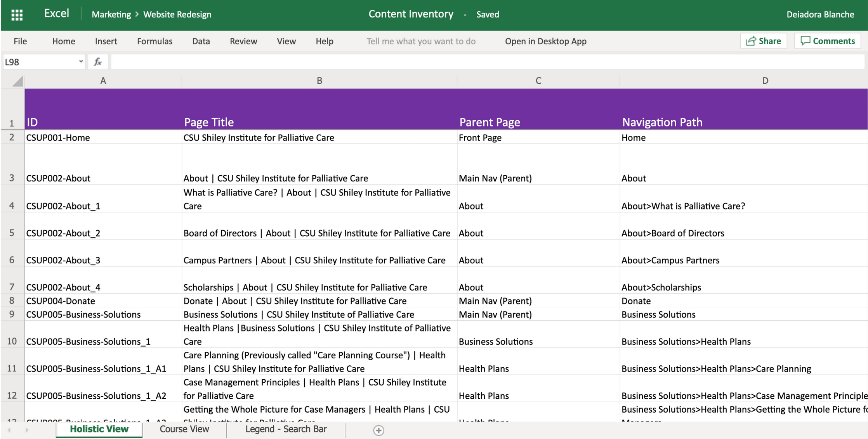The width and height of the screenshot is (868, 439).
Task: Select column C header
Action: 538,81
